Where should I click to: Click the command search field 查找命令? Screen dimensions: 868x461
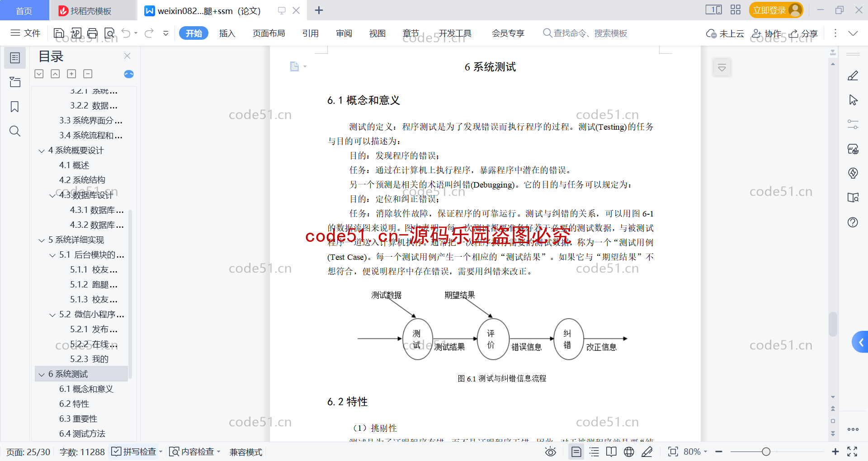point(585,33)
